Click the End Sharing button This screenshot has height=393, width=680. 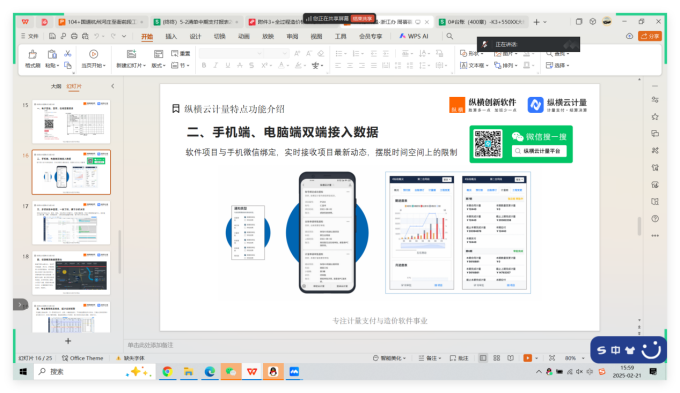(362, 19)
